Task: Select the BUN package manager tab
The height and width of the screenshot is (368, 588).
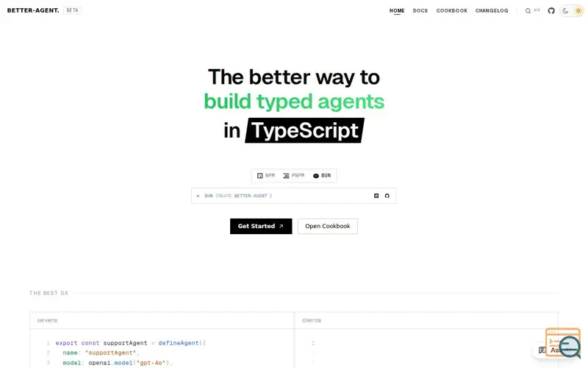Action: click(322, 175)
